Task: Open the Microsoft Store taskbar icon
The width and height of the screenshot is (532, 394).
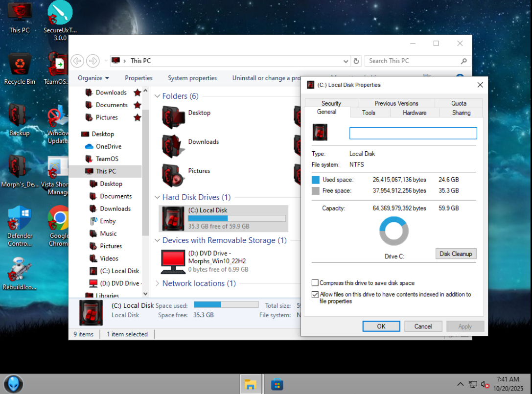Action: pyautogui.click(x=277, y=384)
